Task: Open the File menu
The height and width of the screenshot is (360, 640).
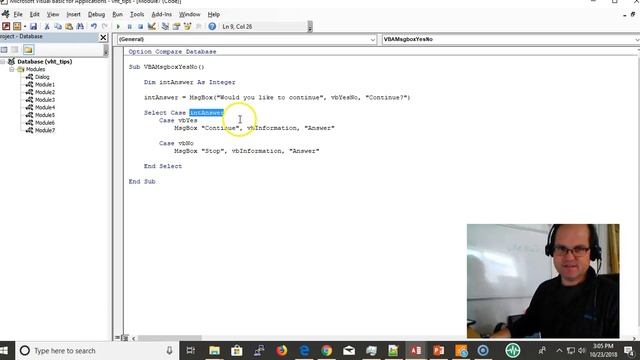Action: [x=18, y=14]
